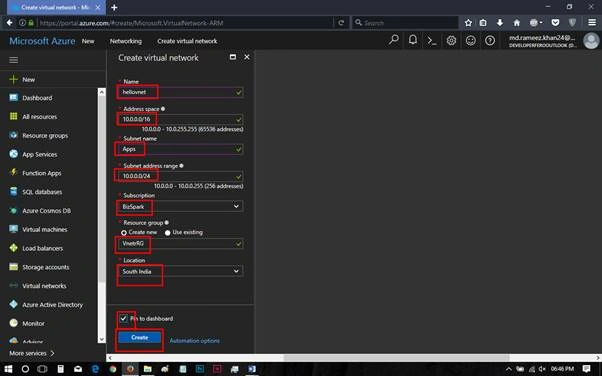Open portal settings gear
Image resolution: width=602 pixels, height=376 pixels.
451,40
